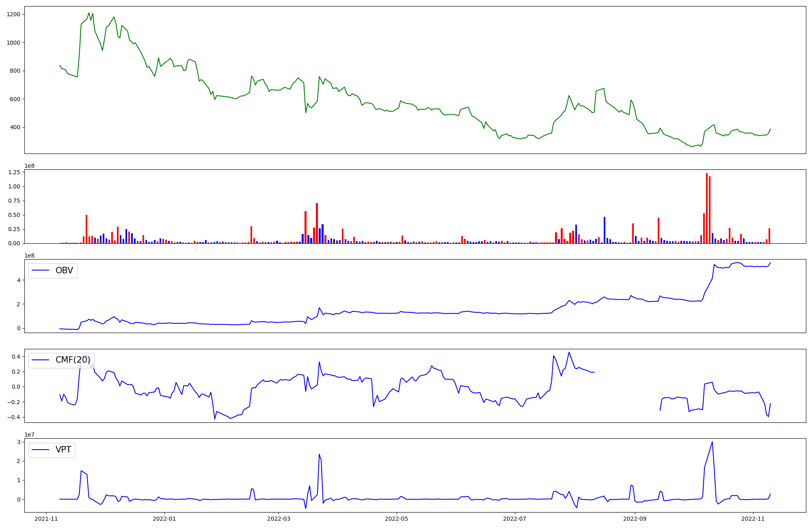Click the blue line swatch in OBV legend
The image size is (812, 528).
pyautogui.click(x=40, y=270)
